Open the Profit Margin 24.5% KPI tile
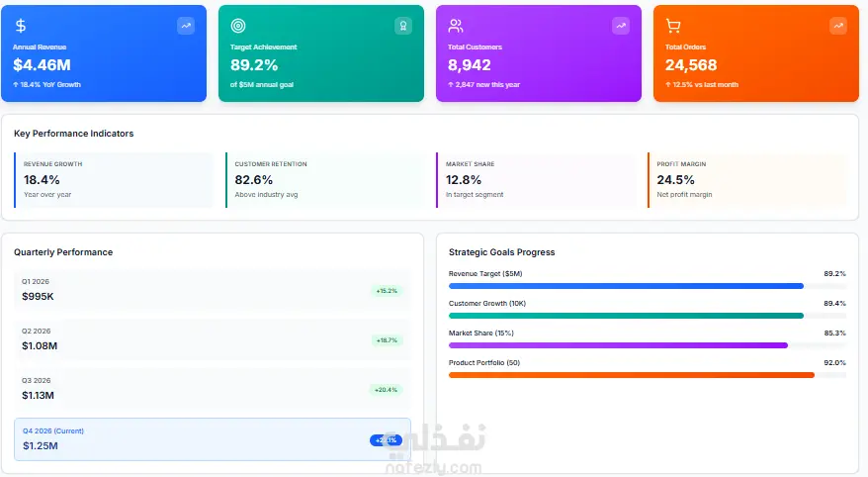Image resolution: width=868 pixels, height=477 pixels. (747, 180)
